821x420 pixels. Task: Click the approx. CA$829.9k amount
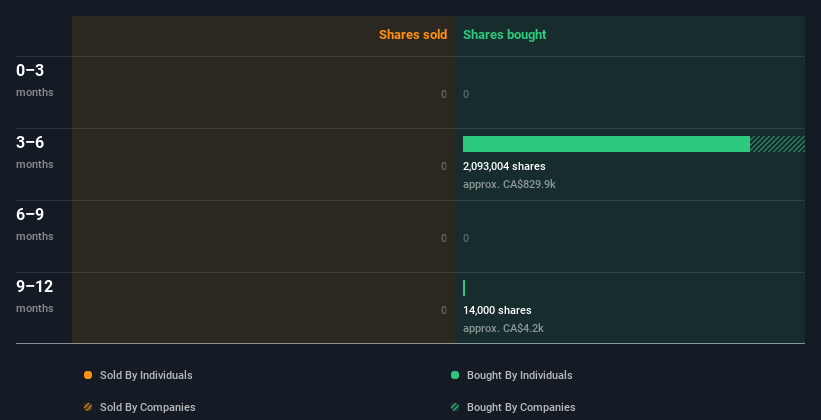[x=509, y=184]
